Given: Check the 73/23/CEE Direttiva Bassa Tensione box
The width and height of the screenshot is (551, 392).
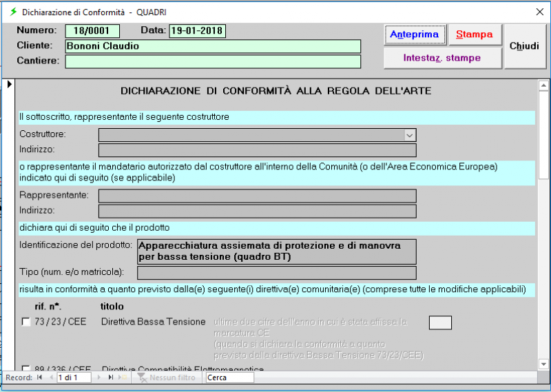Looking at the screenshot, I should click(25, 322).
